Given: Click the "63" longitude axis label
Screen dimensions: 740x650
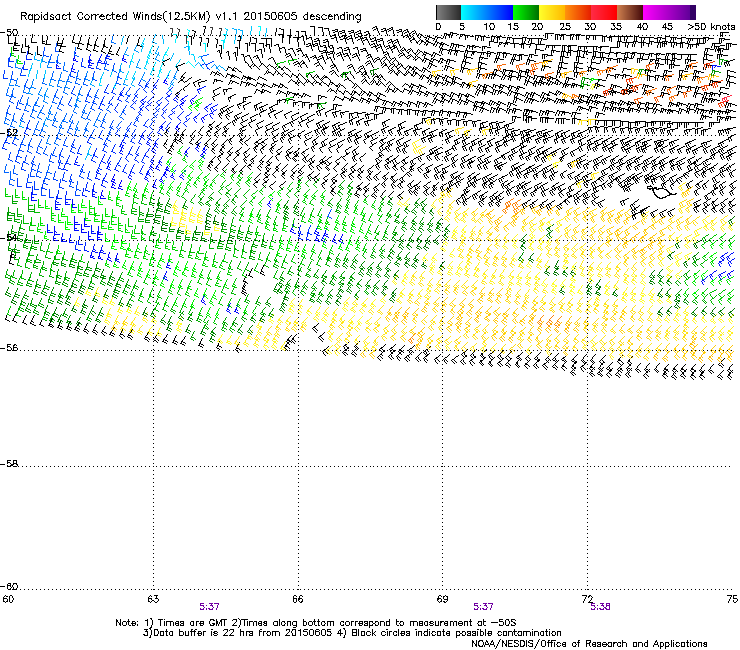Looking at the screenshot, I should point(153,599).
